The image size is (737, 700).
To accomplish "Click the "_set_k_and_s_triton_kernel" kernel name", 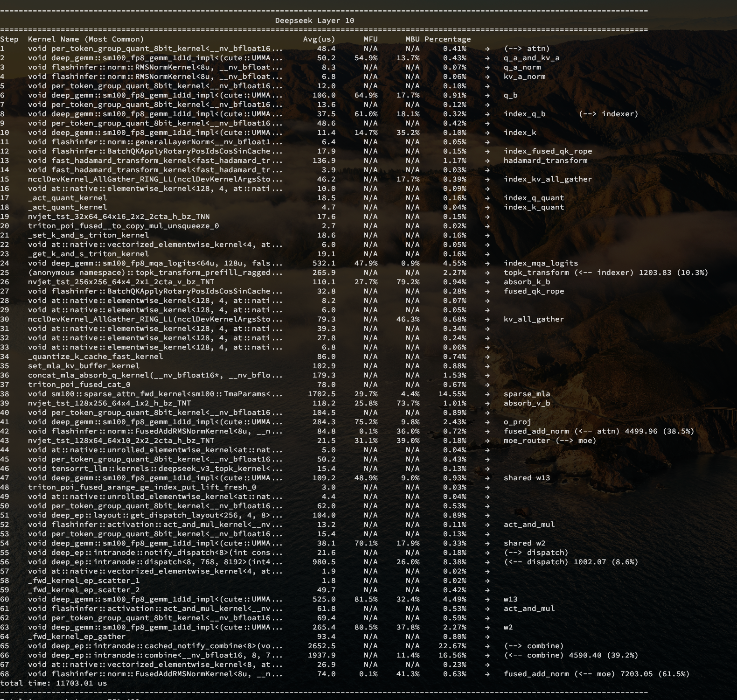I will coord(89,235).
